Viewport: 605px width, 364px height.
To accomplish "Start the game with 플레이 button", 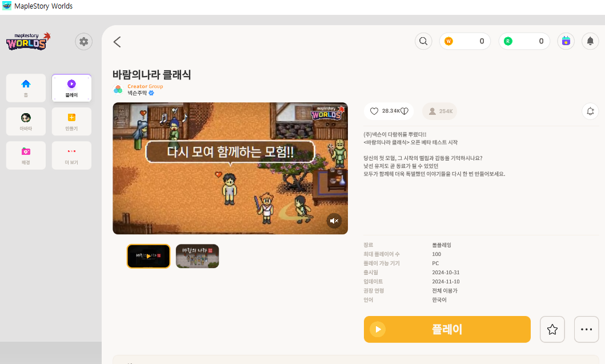I will click(447, 329).
